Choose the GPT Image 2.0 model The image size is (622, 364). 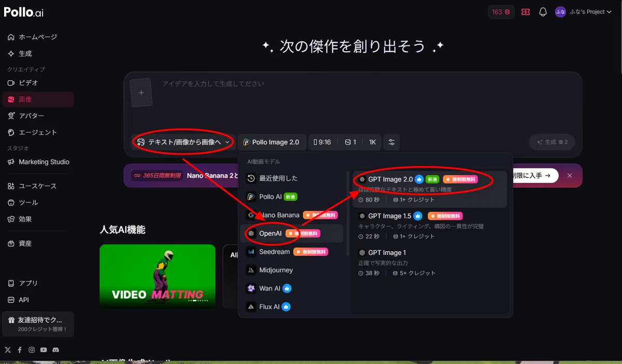(430, 190)
